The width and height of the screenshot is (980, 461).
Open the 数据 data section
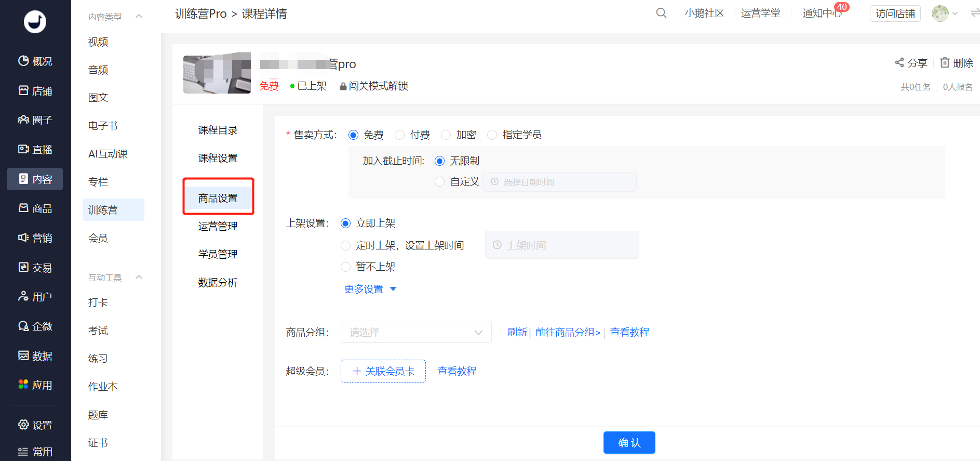click(35, 356)
